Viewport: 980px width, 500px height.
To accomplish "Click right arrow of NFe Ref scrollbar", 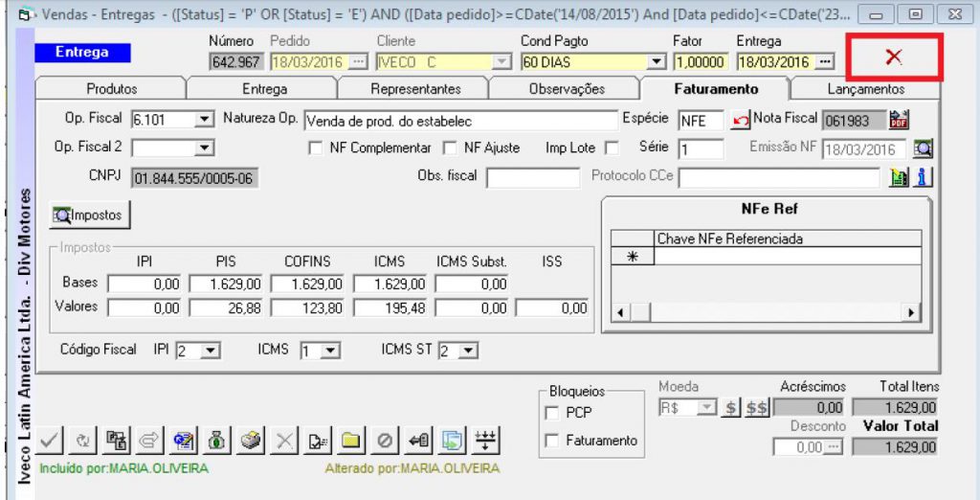I will coord(912,312).
